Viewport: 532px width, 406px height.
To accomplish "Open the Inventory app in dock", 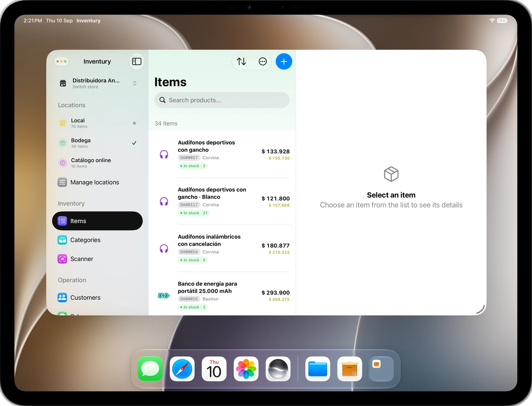I will [x=349, y=369].
